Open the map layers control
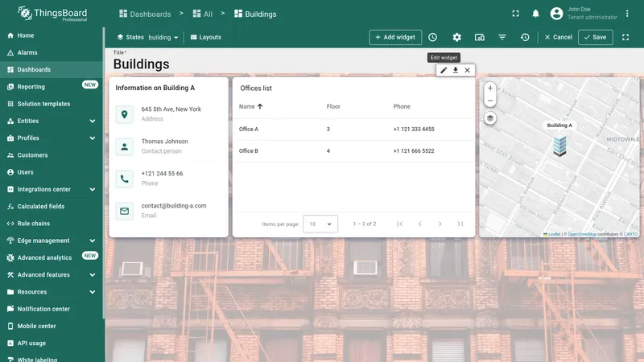 (490, 118)
